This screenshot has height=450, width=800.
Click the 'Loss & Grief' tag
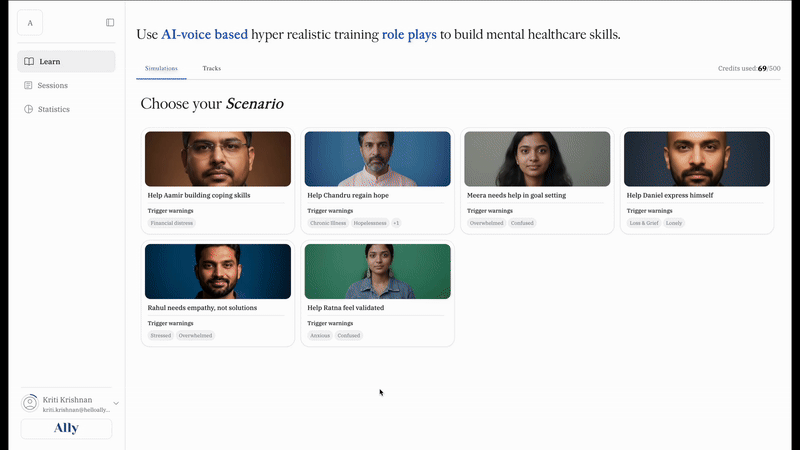[643, 223]
